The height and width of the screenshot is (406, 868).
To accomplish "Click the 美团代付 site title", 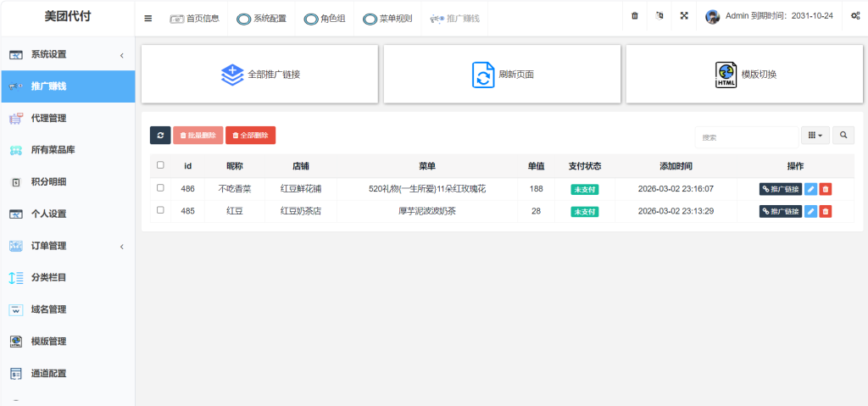I will [68, 17].
